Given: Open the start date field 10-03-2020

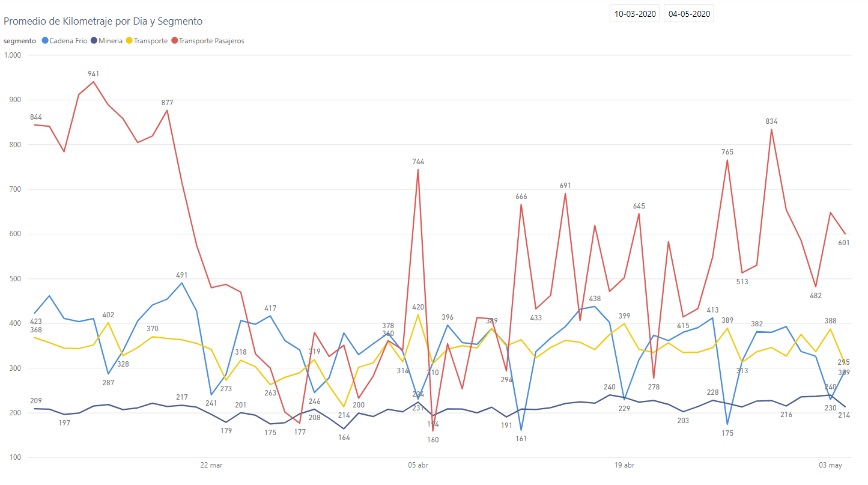Looking at the screenshot, I should [x=635, y=13].
